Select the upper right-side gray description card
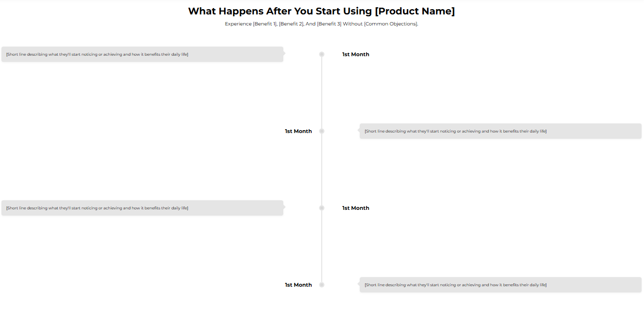Screen dimensions: 644x316 [501, 131]
